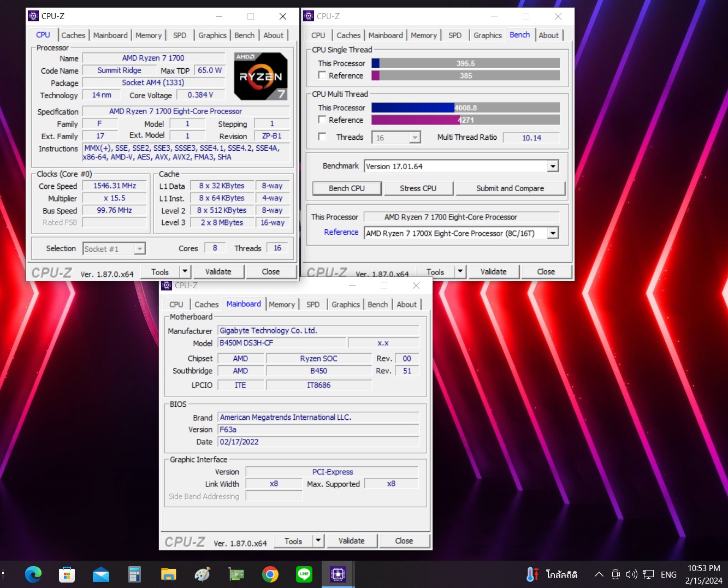Open the LINE app from the taskbar
The height and width of the screenshot is (588, 728).
[x=304, y=574]
